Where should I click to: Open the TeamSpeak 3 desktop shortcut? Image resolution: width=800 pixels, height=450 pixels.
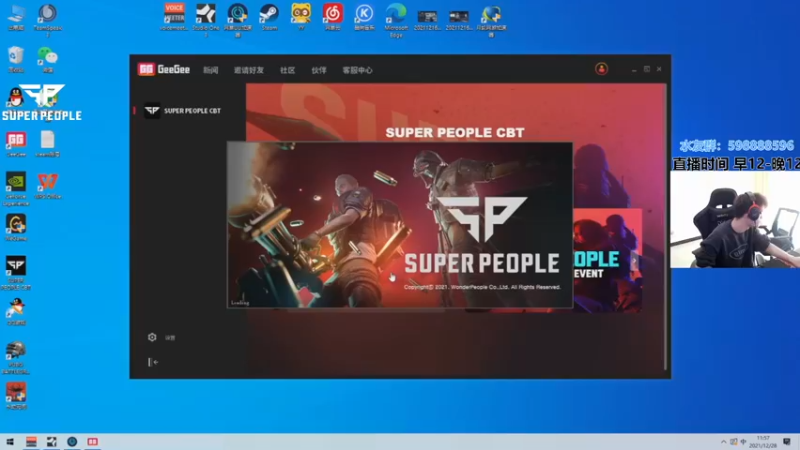tap(47, 19)
